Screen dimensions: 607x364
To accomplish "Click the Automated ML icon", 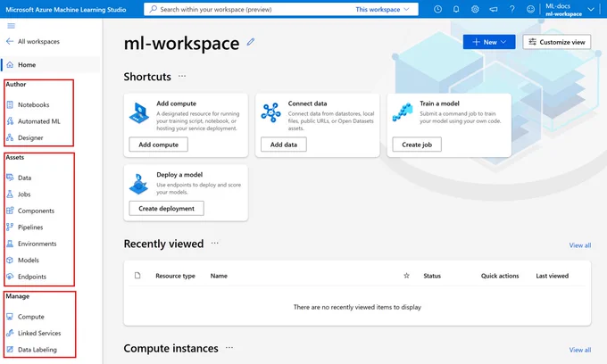I will [10, 121].
